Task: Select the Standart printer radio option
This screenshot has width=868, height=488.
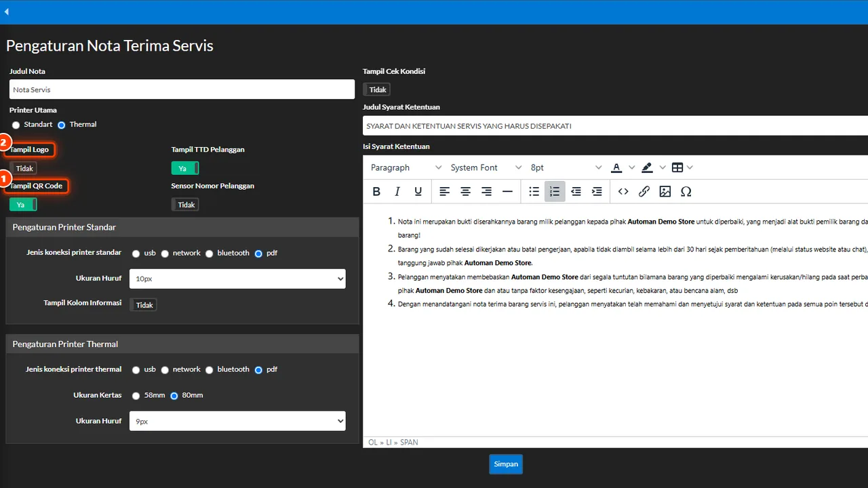Action: point(16,125)
